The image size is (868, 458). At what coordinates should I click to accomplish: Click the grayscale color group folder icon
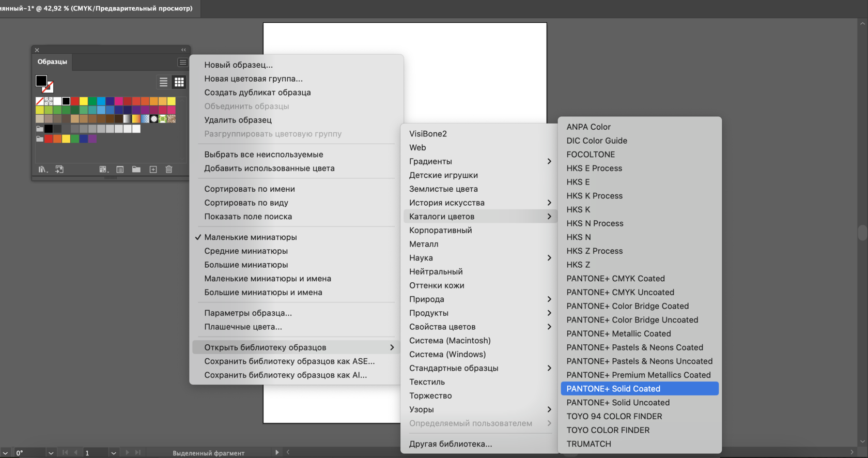pyautogui.click(x=40, y=129)
